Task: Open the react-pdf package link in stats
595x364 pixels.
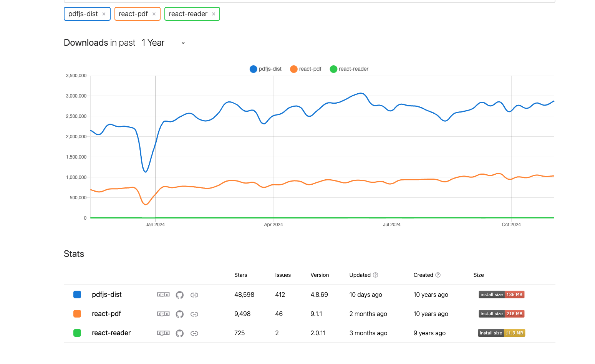Action: pyautogui.click(x=106, y=314)
